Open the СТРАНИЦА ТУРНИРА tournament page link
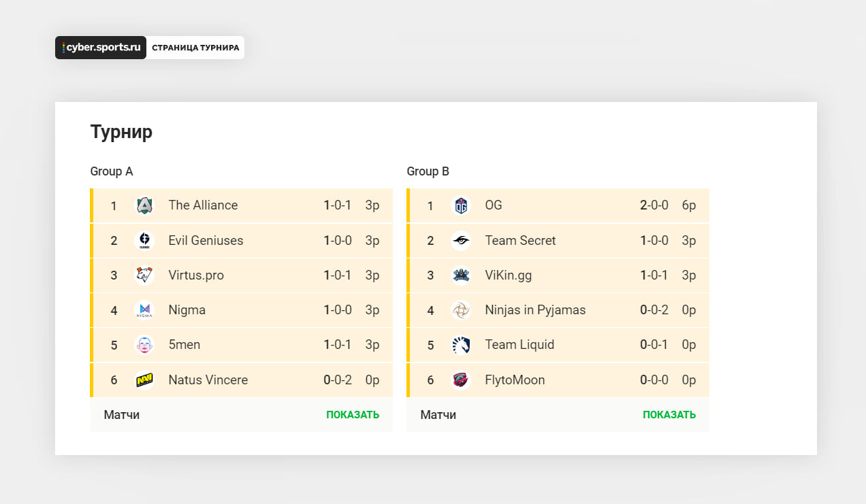Viewport: 866px width, 504px height. coord(195,48)
